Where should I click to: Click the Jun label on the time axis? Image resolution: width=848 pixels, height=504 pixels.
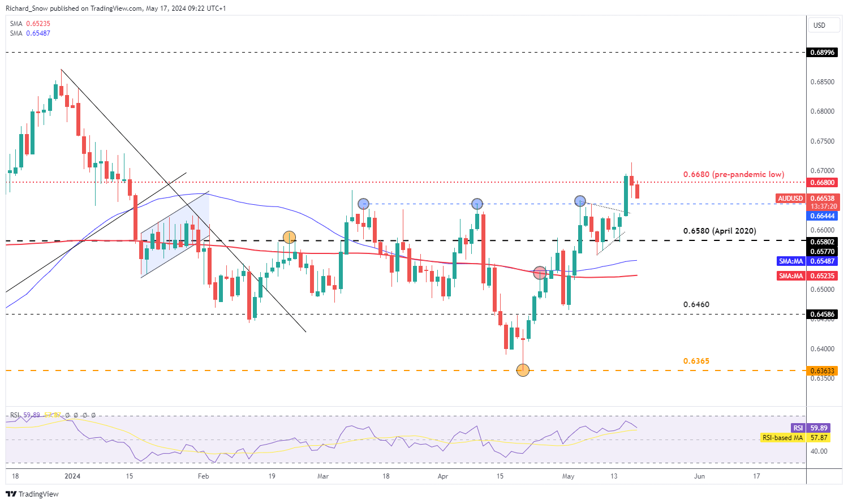(x=700, y=476)
